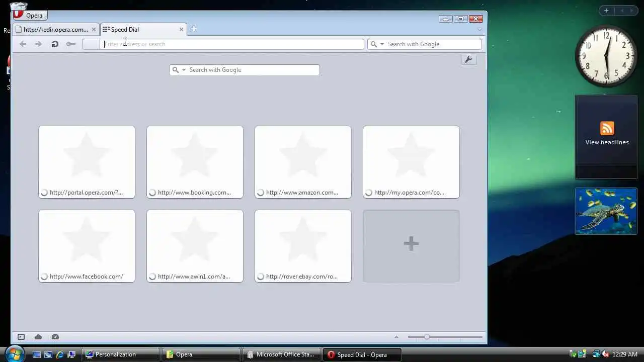
Task: Close the Speed Dial tab
Action: pyautogui.click(x=181, y=30)
